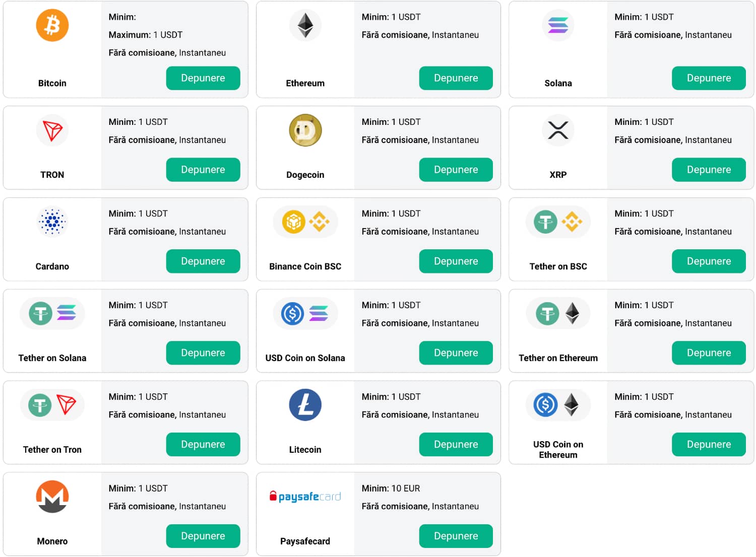The height and width of the screenshot is (557, 756).
Task: Click the XRP logo icon
Action: (x=558, y=130)
